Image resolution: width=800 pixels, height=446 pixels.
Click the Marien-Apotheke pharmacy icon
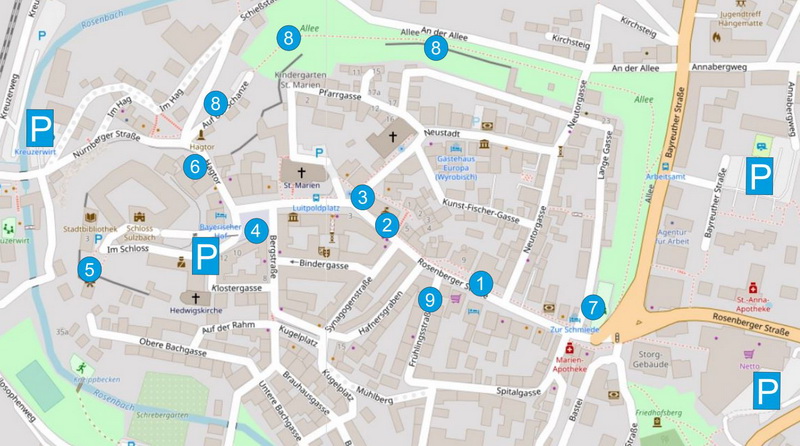[x=569, y=349]
